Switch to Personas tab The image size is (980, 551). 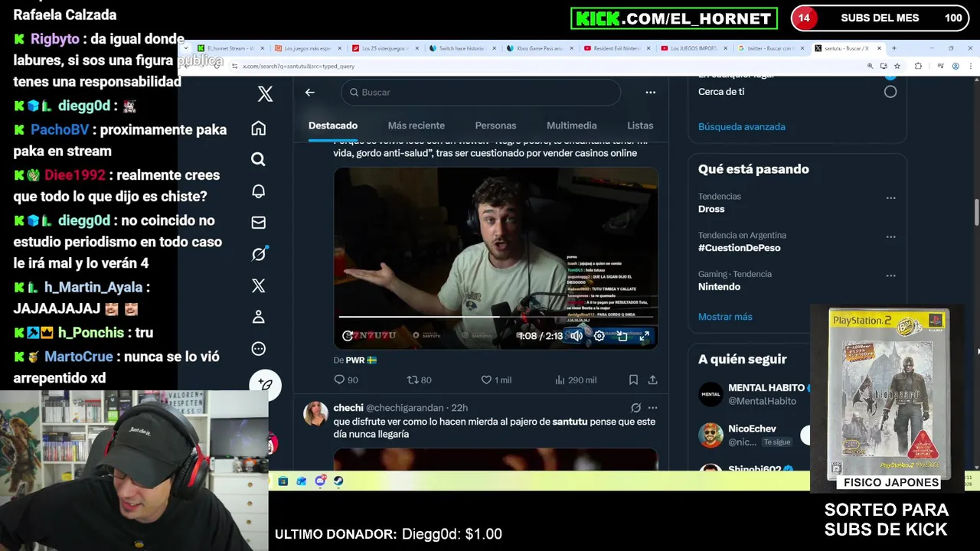(x=495, y=126)
